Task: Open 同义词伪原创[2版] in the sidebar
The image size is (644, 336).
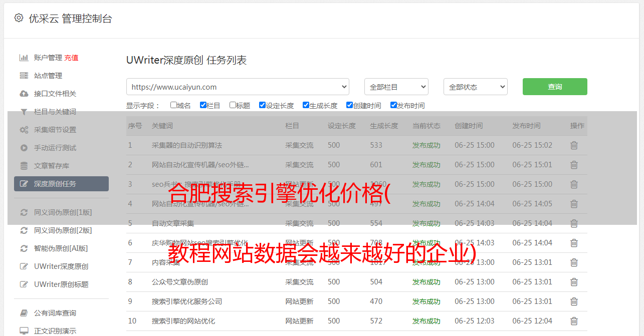Action: click(x=63, y=230)
